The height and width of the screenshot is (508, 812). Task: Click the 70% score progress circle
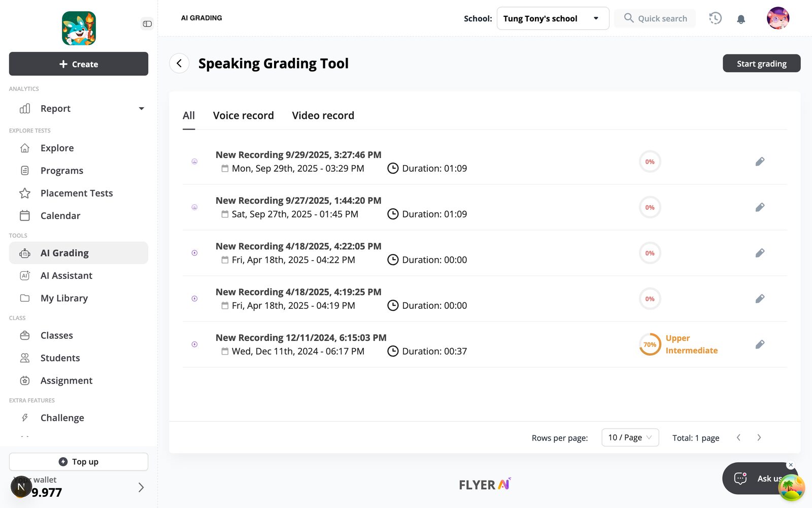point(650,344)
